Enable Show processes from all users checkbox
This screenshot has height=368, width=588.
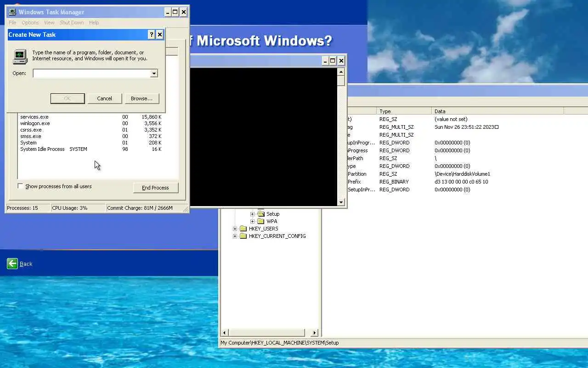20,186
